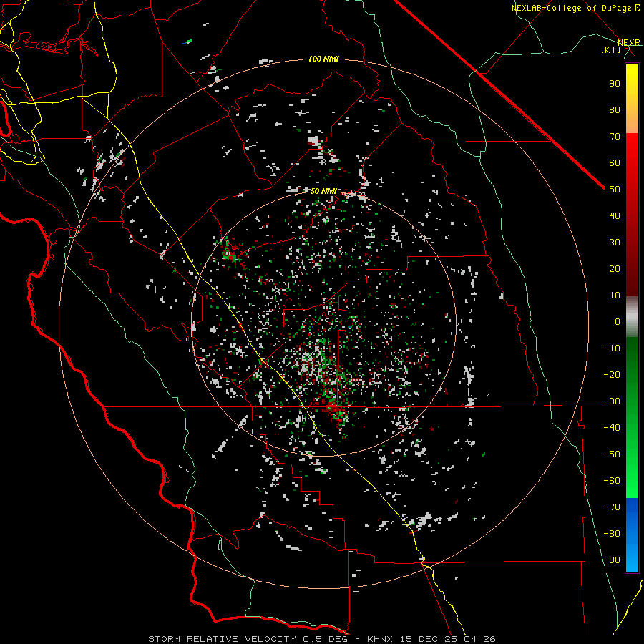The image size is (644, 644).
Task: Click the 80 value on velocity scale
Action: click(615, 109)
